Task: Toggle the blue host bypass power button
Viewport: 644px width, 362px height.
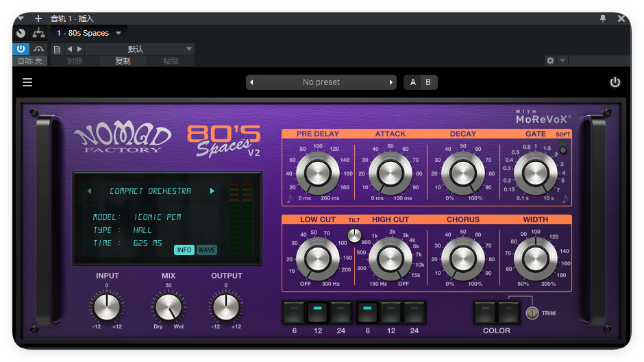Action: [21, 49]
